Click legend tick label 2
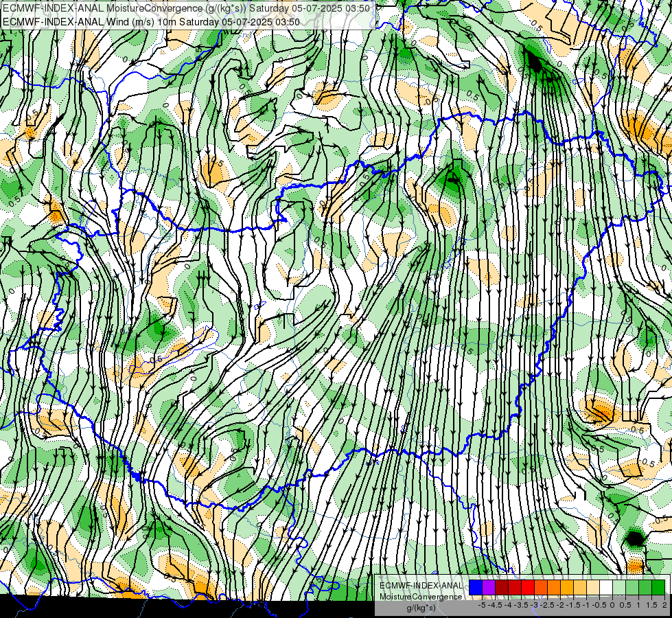Viewport: 672px width, 618px height. (x=664, y=605)
